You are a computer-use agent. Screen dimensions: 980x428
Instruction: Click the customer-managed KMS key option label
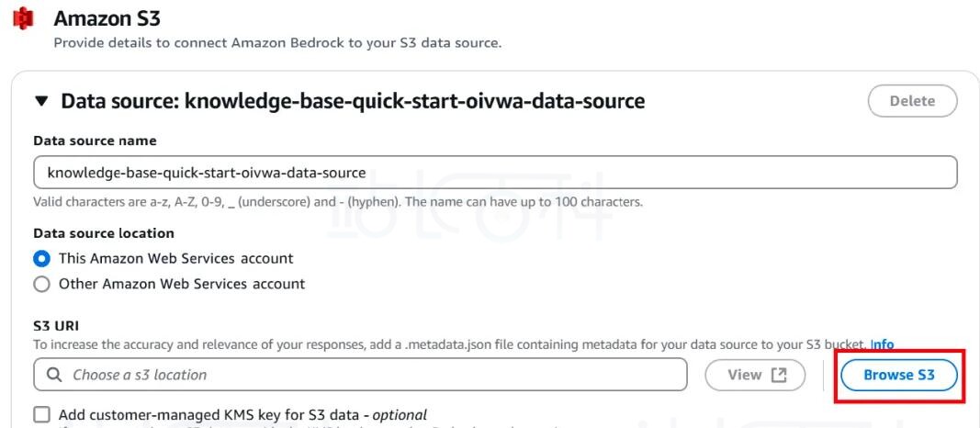[243, 415]
